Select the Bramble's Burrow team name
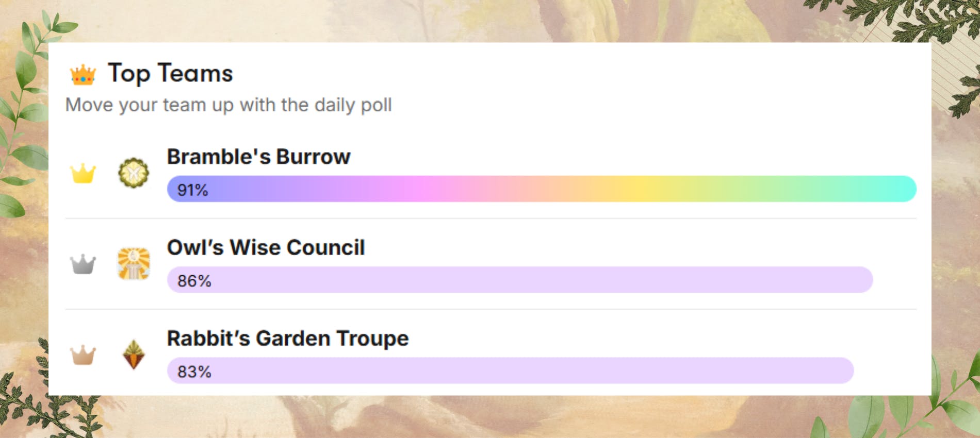Screen dimensions: 980x438 258,157
